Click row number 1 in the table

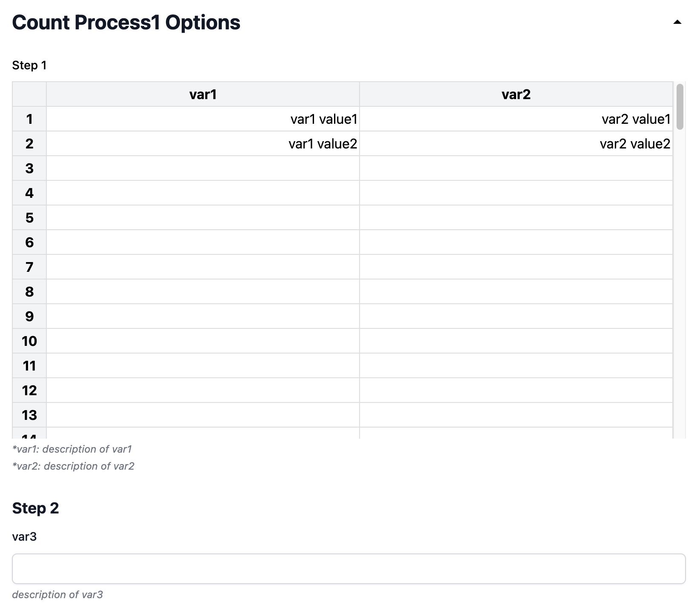[29, 119]
